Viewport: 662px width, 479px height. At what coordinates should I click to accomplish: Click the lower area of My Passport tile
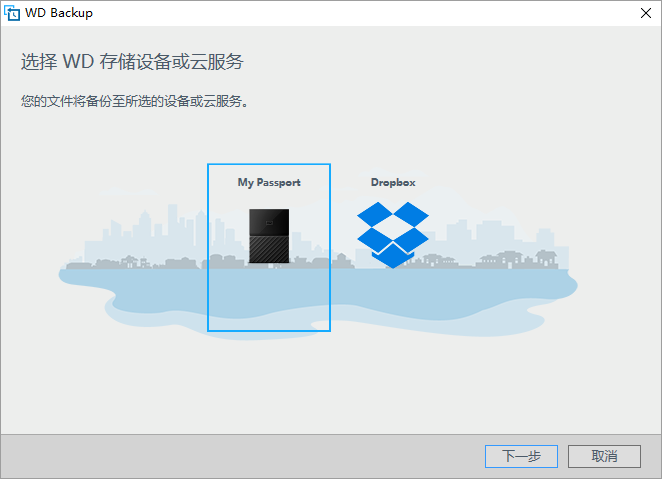[x=269, y=300]
